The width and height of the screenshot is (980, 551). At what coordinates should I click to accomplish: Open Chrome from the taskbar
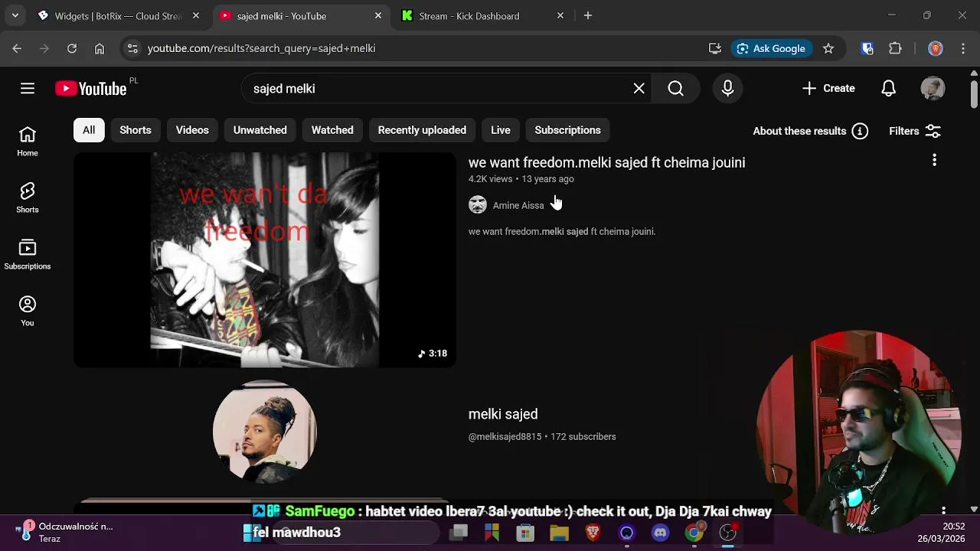[694, 533]
